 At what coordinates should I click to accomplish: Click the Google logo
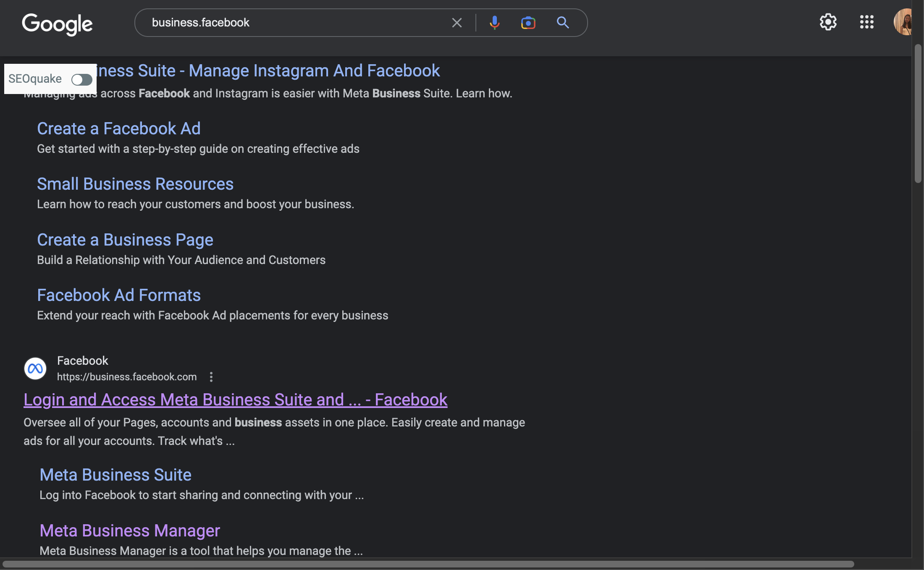coord(57,24)
